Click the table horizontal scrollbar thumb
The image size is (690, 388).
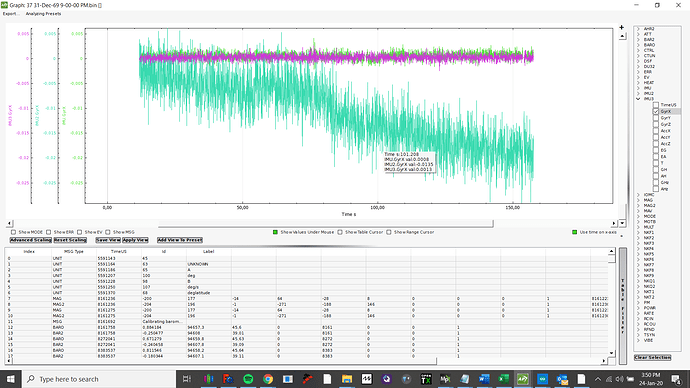(224, 361)
